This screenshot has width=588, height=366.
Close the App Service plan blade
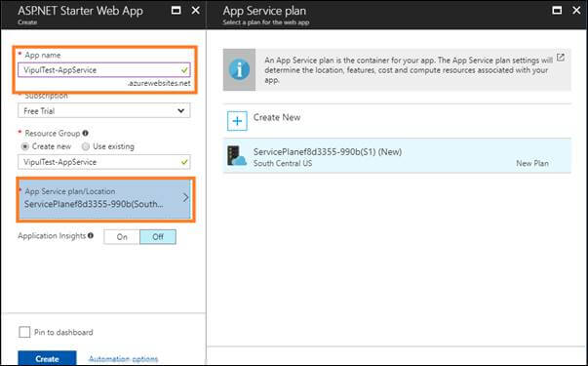click(576, 10)
